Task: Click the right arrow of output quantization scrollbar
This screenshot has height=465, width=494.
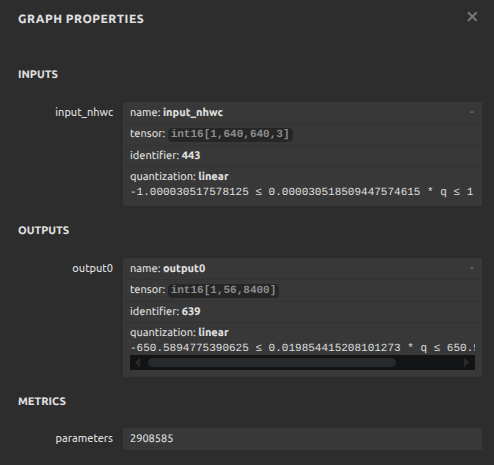Action: (467, 363)
